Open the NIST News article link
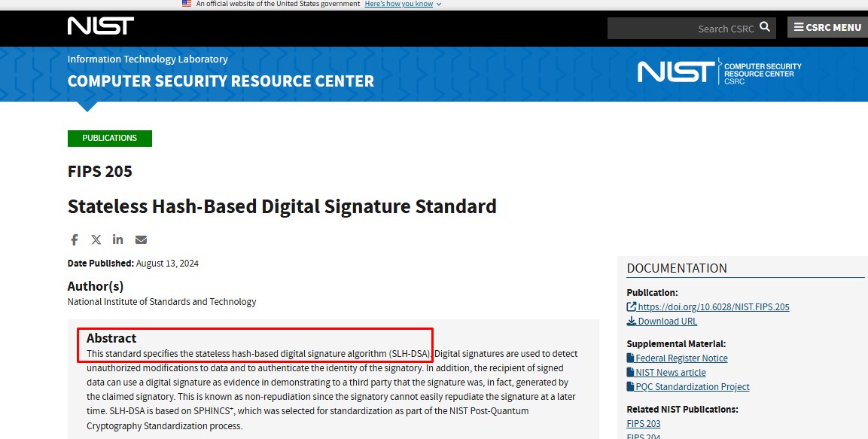 (666, 373)
